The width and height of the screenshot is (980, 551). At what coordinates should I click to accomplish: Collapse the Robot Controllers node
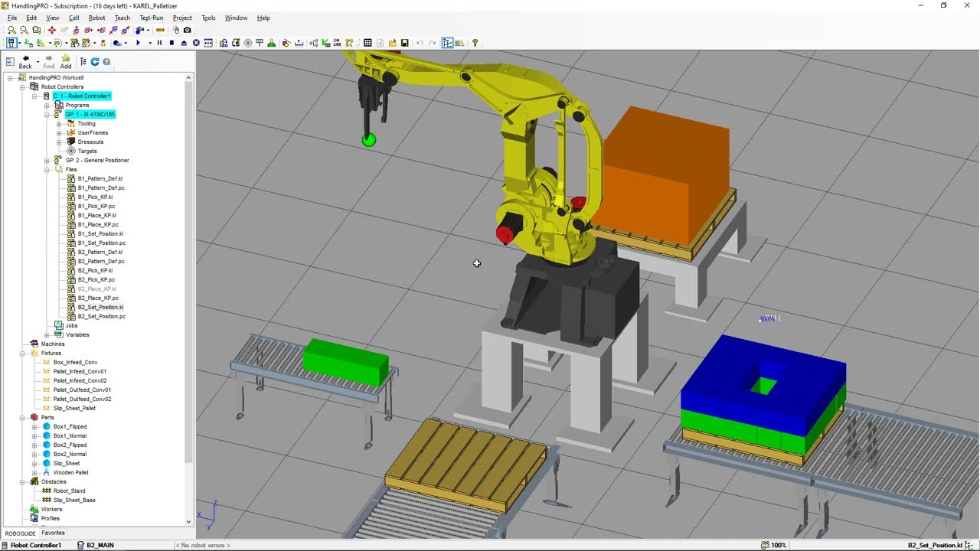[x=22, y=86]
